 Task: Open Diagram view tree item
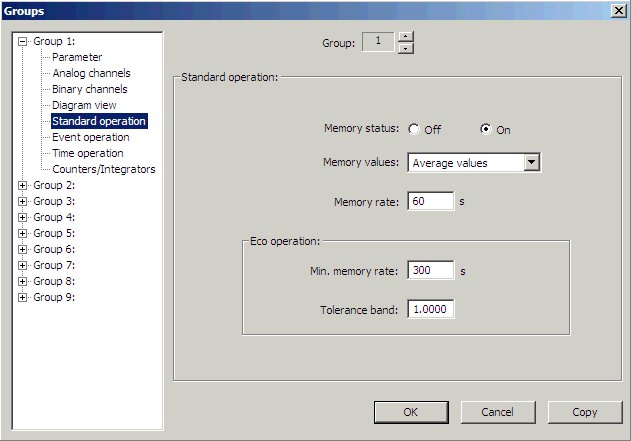click(x=84, y=105)
